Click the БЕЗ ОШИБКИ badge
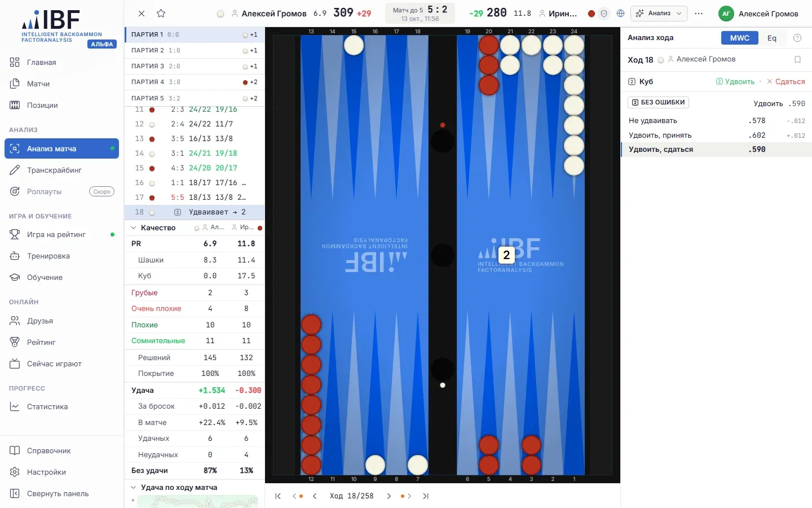This screenshot has height=508, width=812. 658,102
